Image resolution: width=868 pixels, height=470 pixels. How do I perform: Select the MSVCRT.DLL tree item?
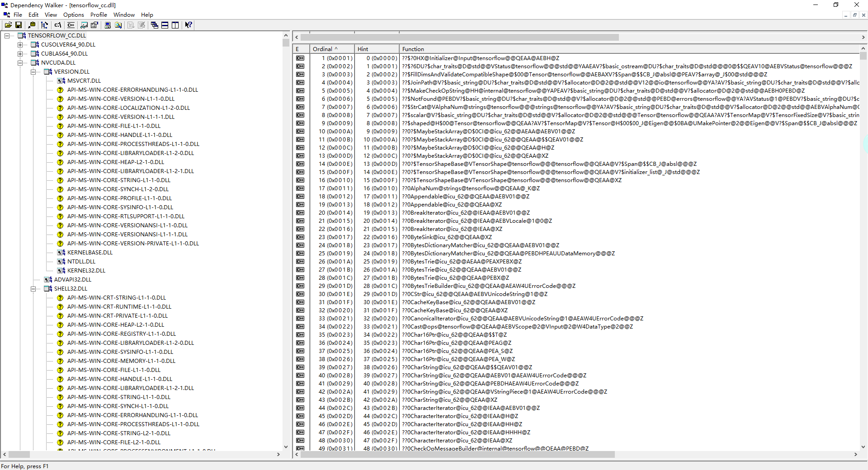pyautogui.click(x=84, y=81)
